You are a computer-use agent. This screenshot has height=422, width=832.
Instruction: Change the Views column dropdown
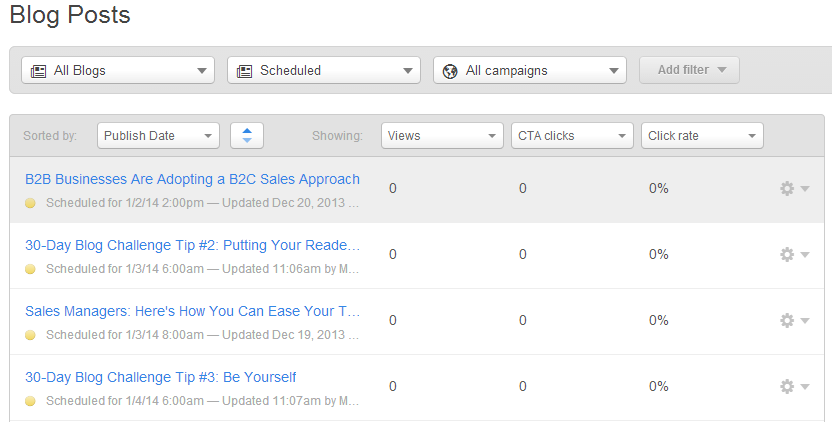(x=442, y=136)
